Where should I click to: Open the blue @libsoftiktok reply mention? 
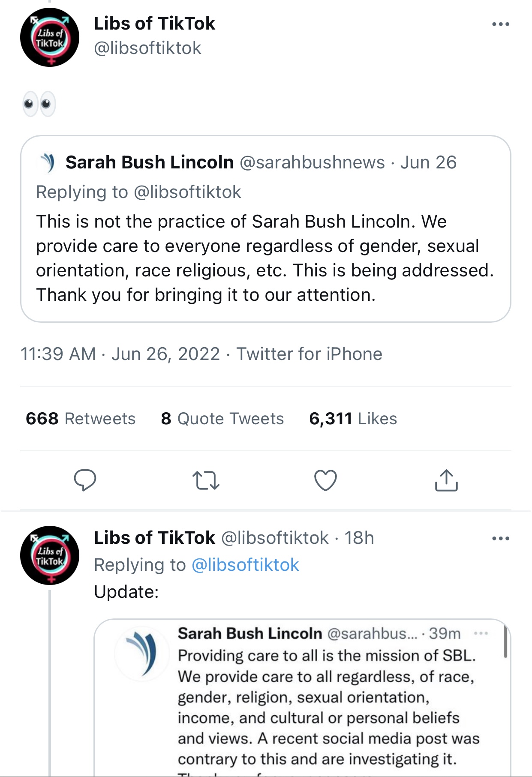245,565
